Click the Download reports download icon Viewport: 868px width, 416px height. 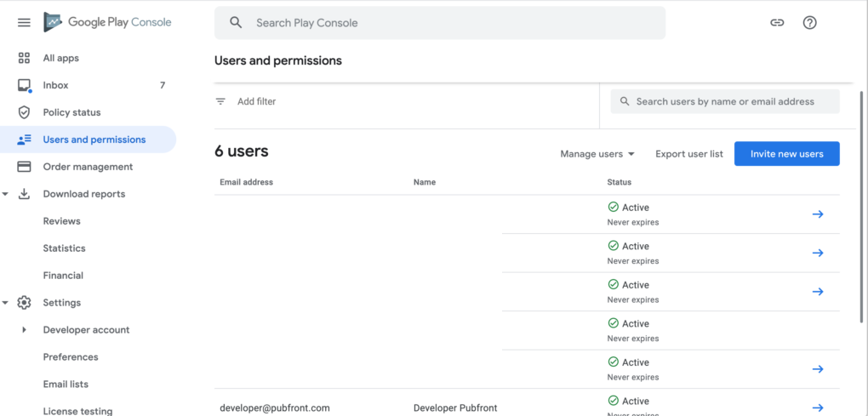[24, 194]
